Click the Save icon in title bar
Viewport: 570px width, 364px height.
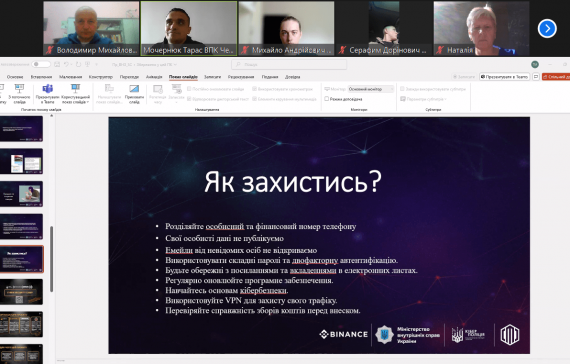[x=57, y=64]
